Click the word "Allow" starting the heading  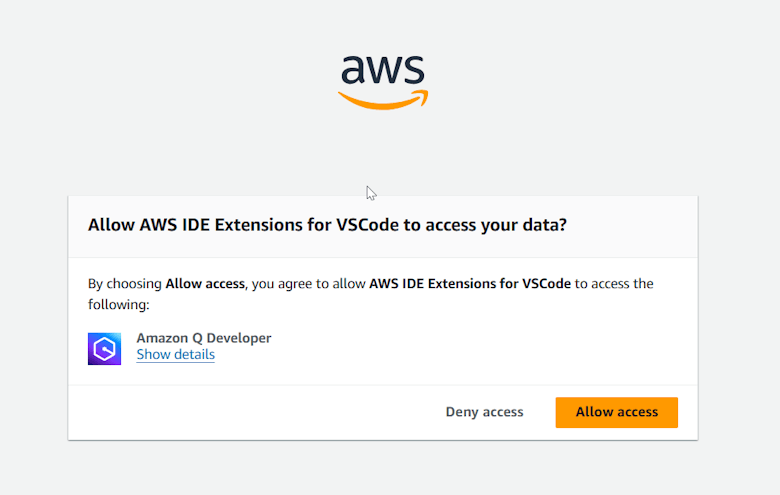point(109,225)
